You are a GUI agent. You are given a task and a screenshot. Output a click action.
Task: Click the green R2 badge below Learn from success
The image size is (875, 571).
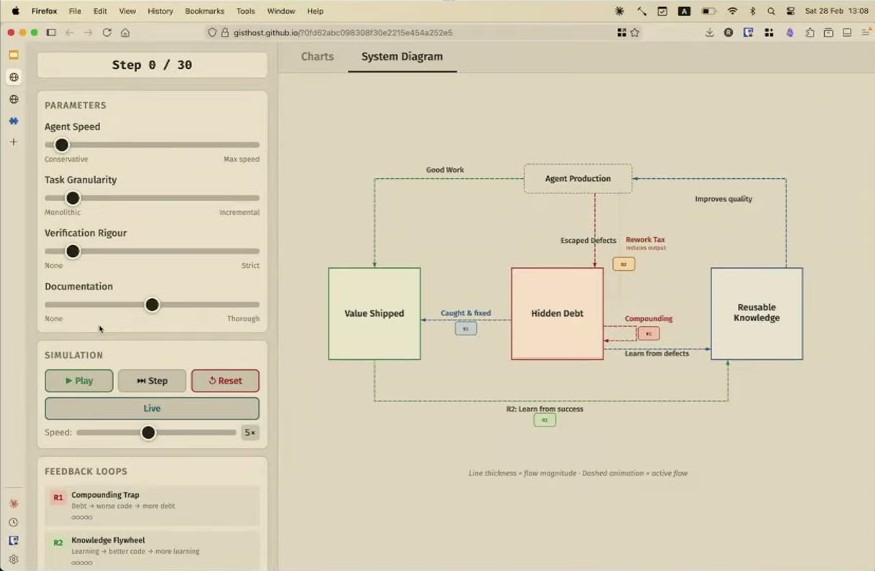[x=545, y=420]
